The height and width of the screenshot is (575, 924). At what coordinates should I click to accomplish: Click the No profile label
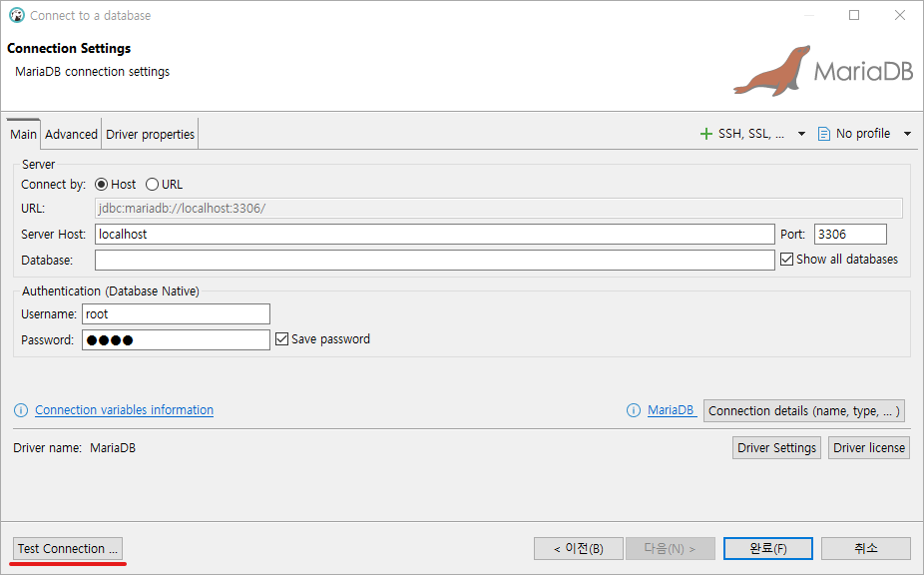(x=863, y=134)
